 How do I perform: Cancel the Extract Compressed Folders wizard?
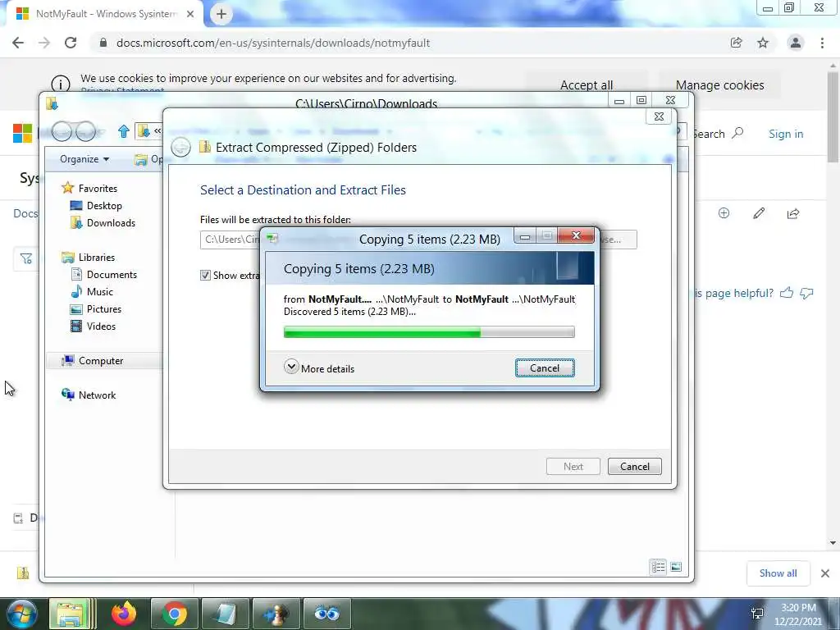(634, 466)
